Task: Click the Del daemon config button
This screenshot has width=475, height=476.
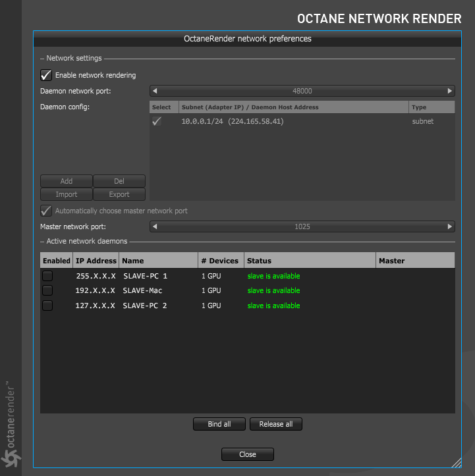Action: click(x=119, y=181)
